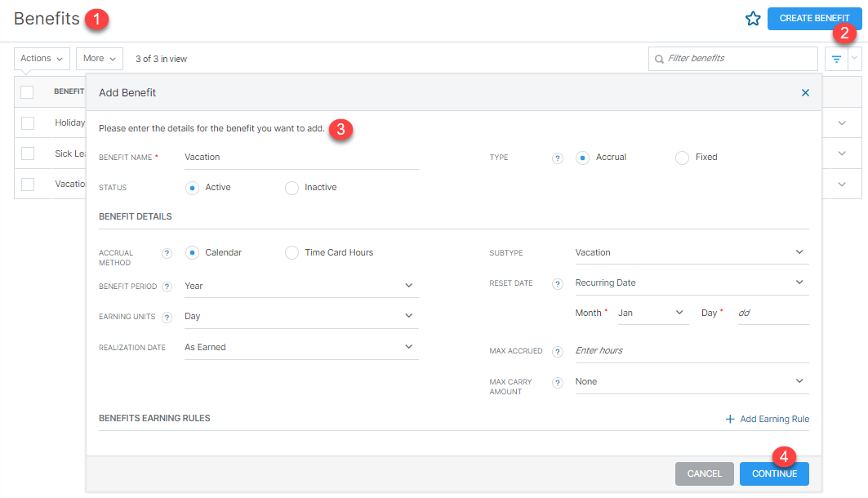Tick the Holiday row checkbox
Image resolution: width=868 pixels, height=498 pixels.
point(28,122)
